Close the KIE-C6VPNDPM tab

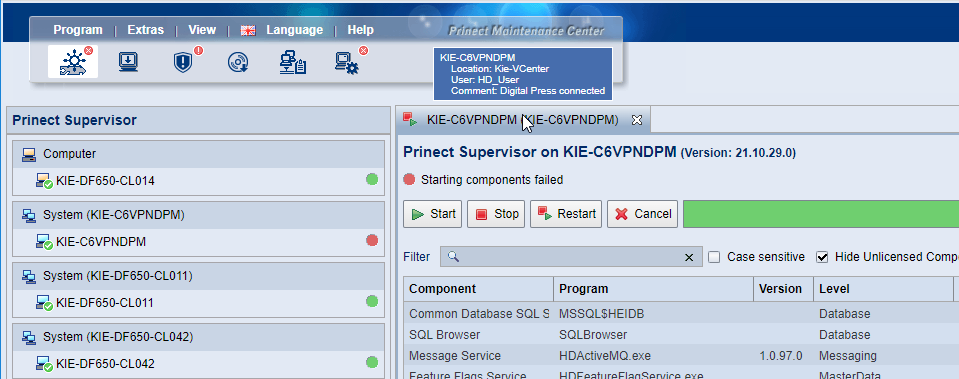tap(637, 120)
